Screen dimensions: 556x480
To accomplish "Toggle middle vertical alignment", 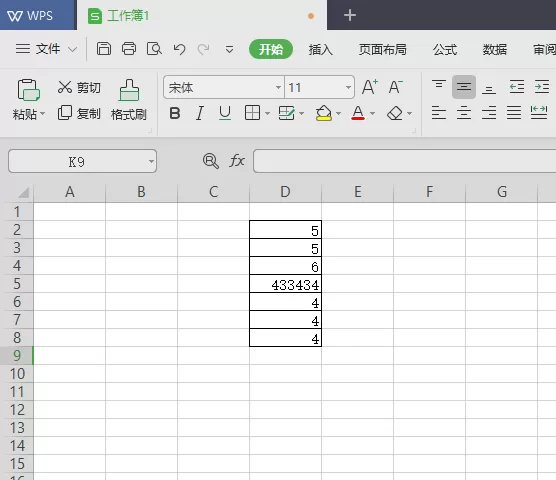I will (x=464, y=87).
